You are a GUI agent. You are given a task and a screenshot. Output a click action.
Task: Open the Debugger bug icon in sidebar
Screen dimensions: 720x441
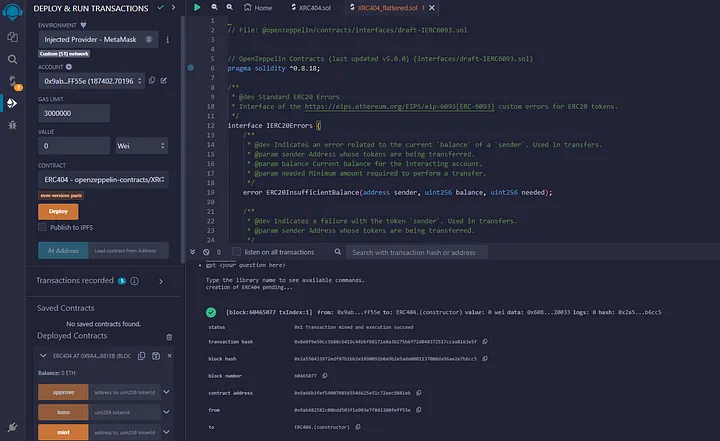tap(13, 125)
